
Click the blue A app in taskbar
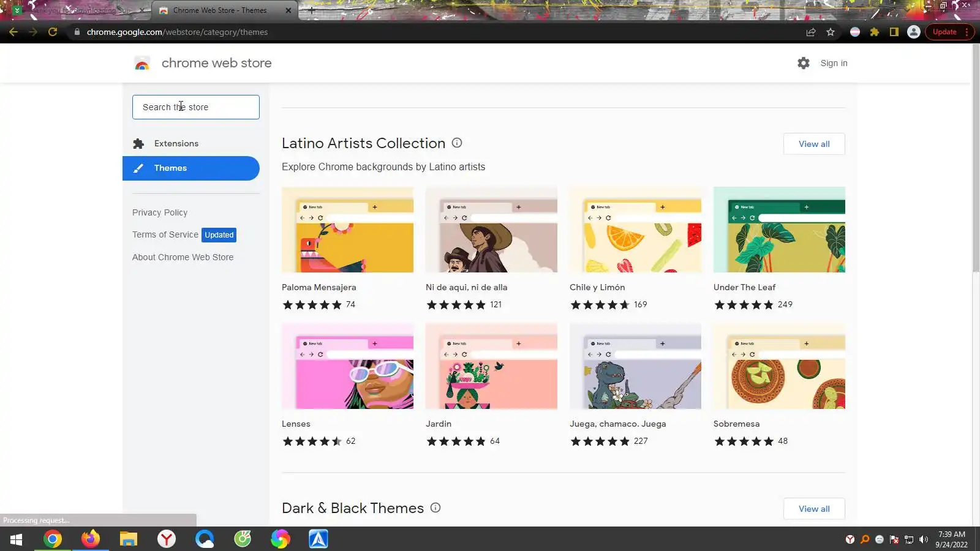pos(318,539)
